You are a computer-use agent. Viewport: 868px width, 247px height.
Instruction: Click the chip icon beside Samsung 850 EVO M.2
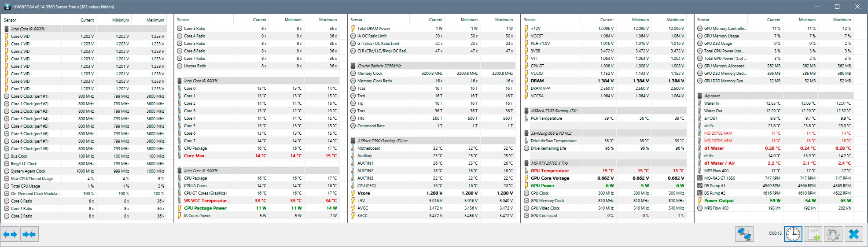tap(526, 133)
